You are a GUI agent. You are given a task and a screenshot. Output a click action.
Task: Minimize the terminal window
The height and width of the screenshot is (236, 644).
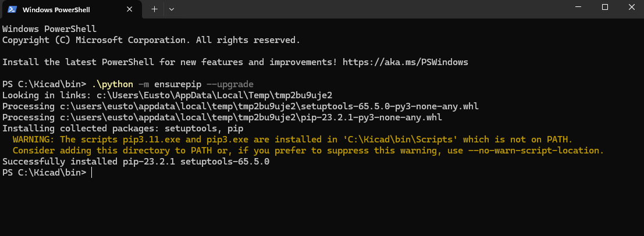point(577,7)
